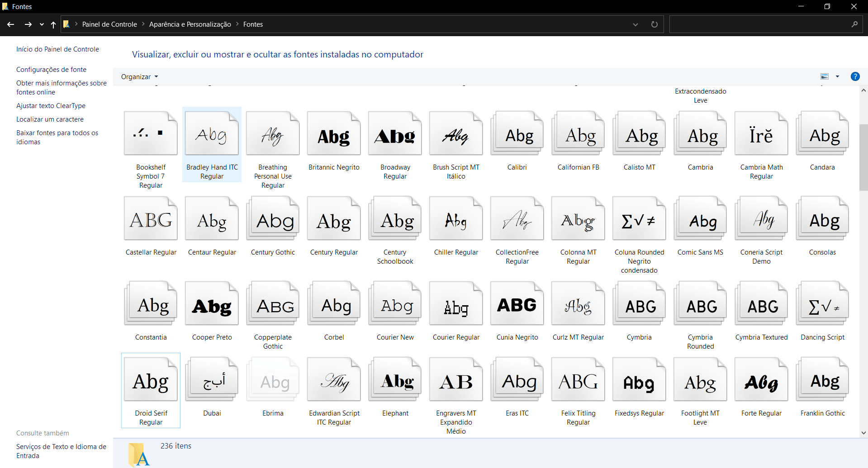Select the Britannic Negrito font icon
This screenshot has height=468, width=868.
(x=334, y=133)
